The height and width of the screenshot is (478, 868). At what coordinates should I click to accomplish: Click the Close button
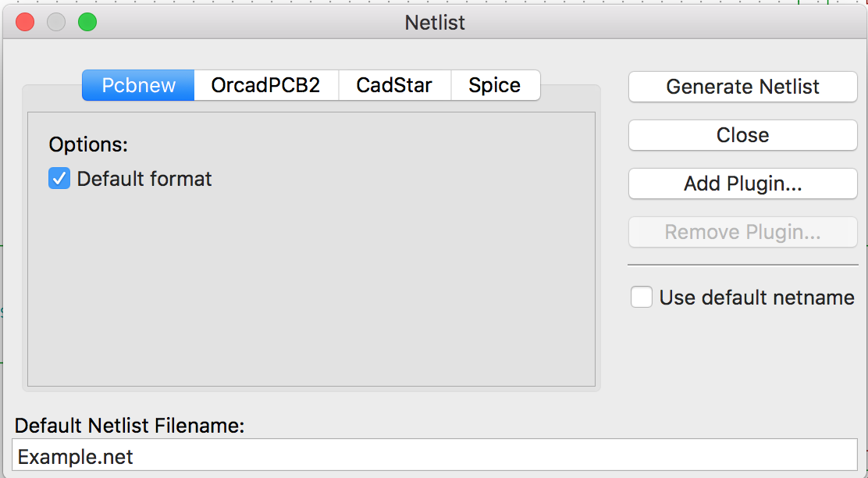(742, 135)
